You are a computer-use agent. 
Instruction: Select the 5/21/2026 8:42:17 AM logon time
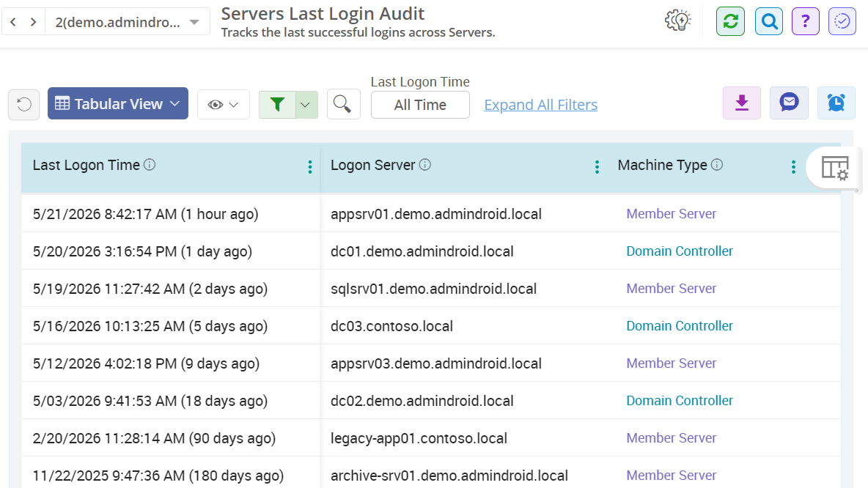tap(146, 214)
